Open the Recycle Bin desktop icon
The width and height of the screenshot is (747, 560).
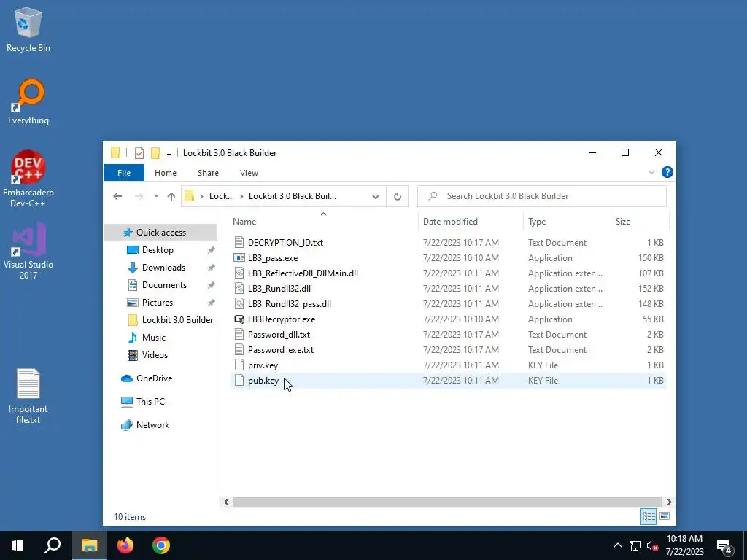point(28,30)
